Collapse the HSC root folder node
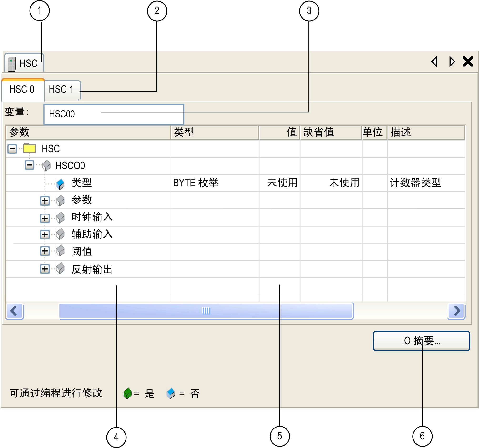Viewport: 479px width, 448px height. (12, 149)
